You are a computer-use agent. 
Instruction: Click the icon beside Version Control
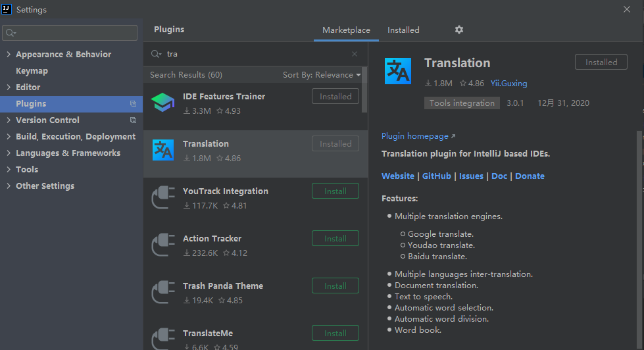[133, 120]
